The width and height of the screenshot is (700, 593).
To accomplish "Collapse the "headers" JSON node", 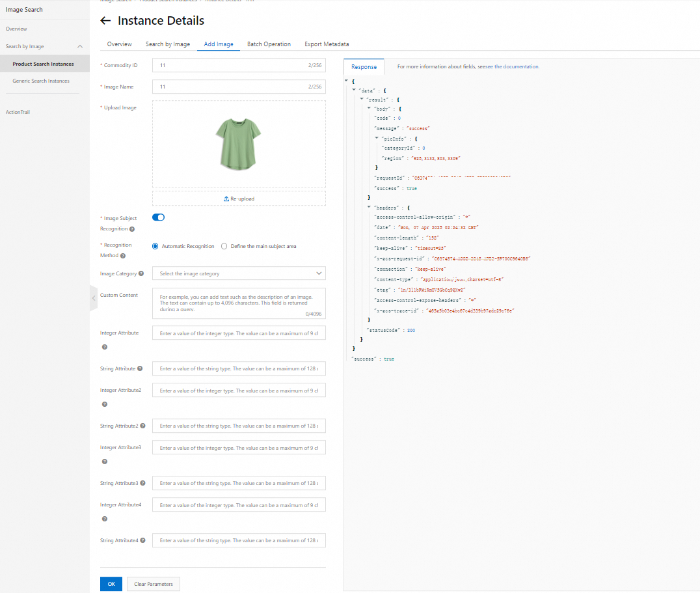I will [370, 207].
